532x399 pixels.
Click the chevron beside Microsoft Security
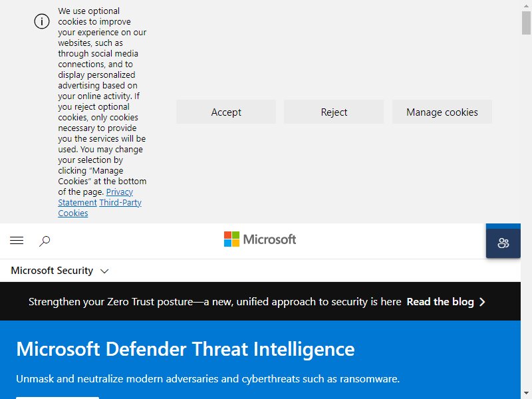pyautogui.click(x=104, y=271)
